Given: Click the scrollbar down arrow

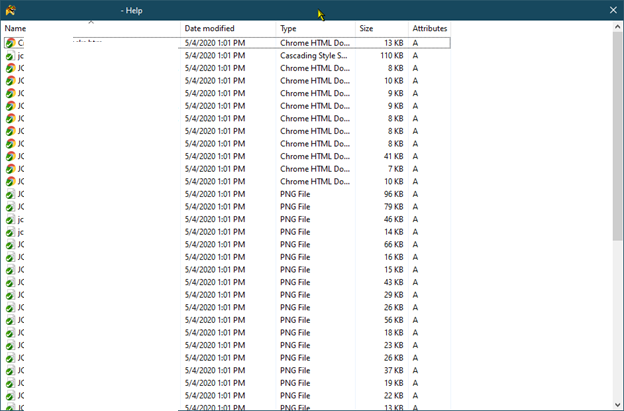Looking at the screenshot, I should point(617,405).
